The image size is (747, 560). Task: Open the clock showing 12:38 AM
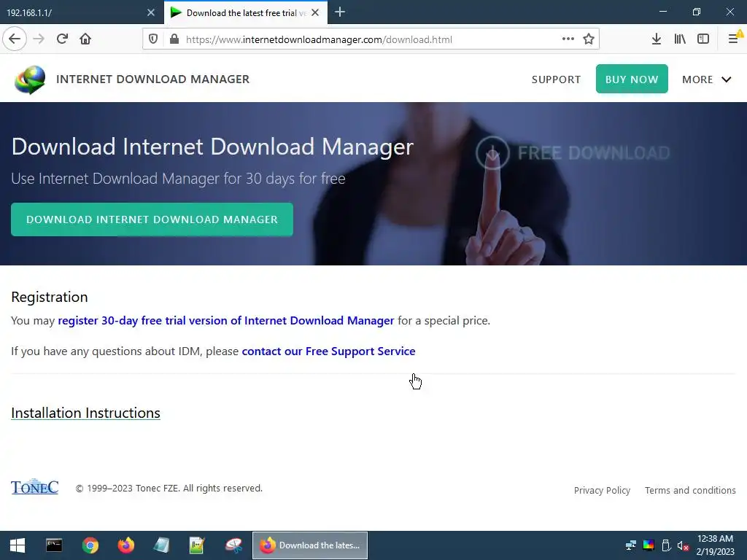coord(716,545)
